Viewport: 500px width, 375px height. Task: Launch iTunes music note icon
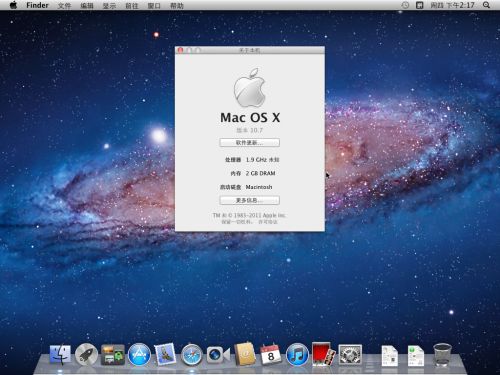coord(297,354)
